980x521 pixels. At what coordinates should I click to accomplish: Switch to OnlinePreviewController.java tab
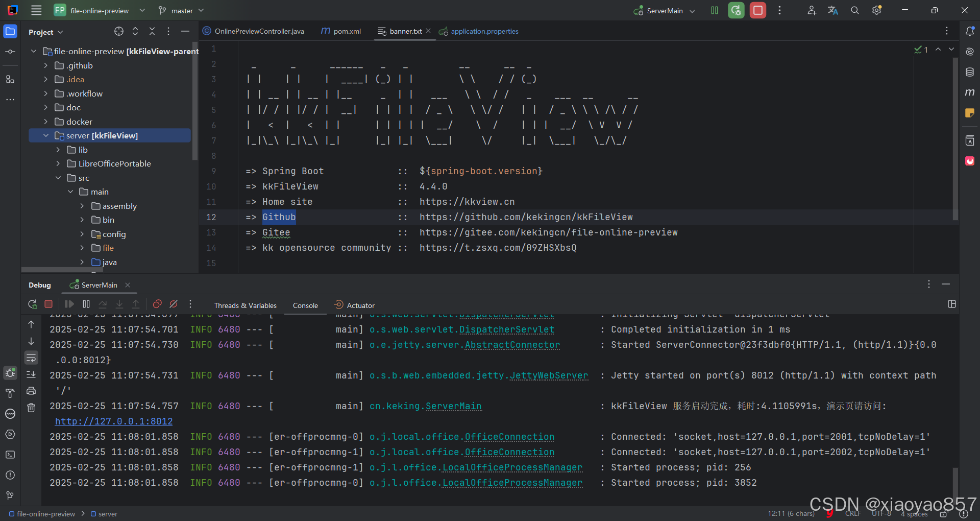(254, 31)
